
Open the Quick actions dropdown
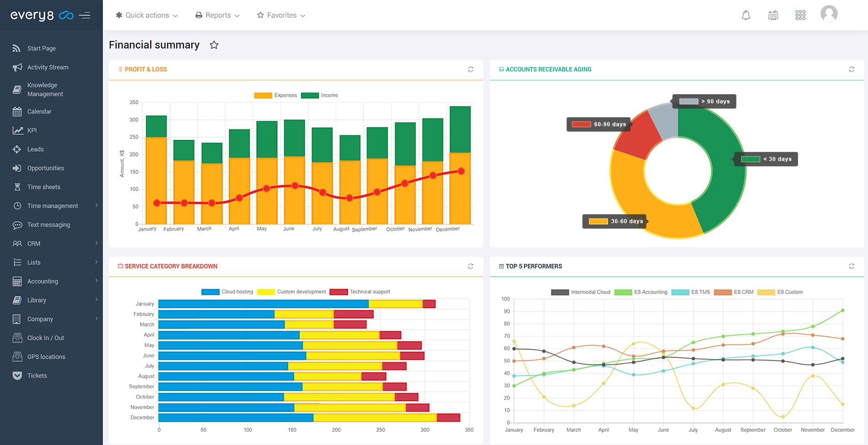tap(146, 15)
